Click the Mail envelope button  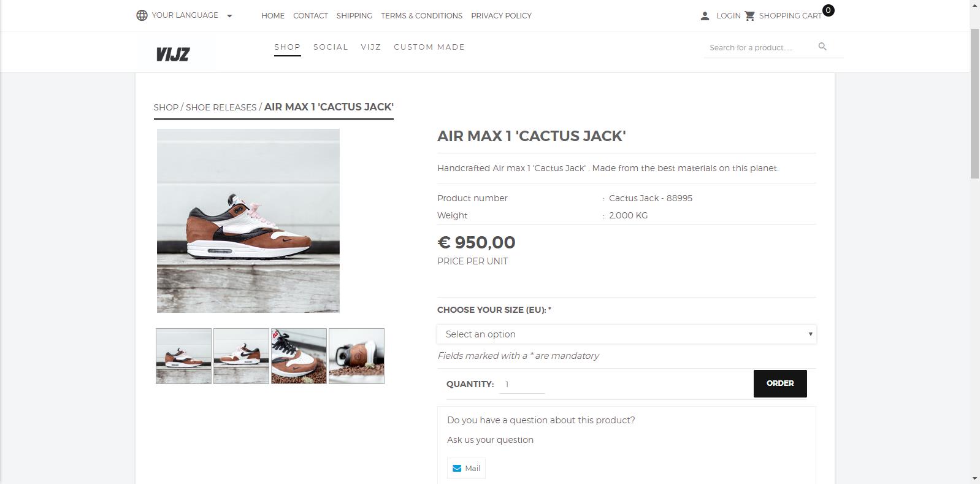pos(466,468)
